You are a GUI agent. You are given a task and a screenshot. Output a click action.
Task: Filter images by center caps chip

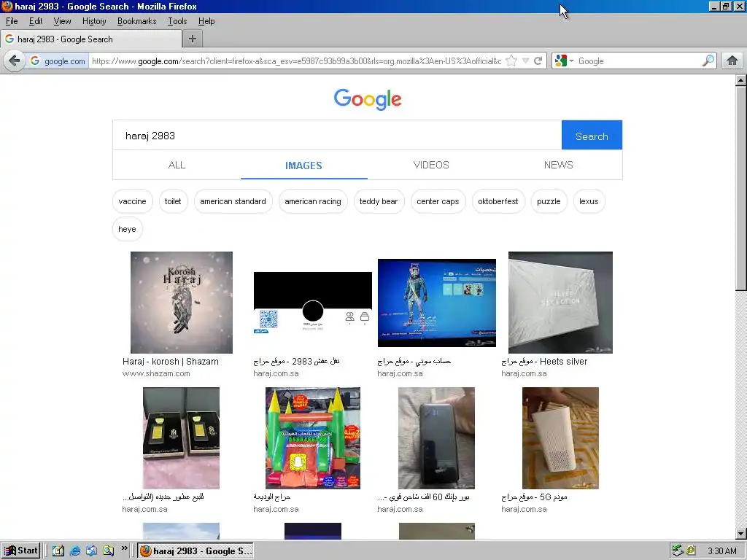coord(438,201)
